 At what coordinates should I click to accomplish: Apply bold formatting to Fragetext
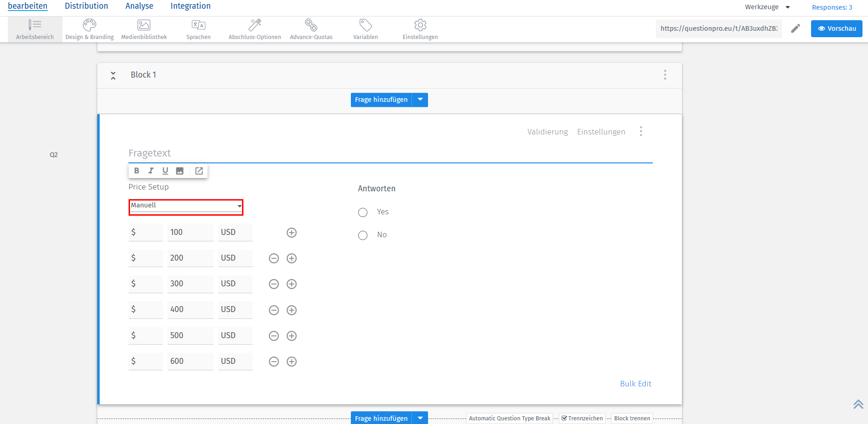coord(136,171)
